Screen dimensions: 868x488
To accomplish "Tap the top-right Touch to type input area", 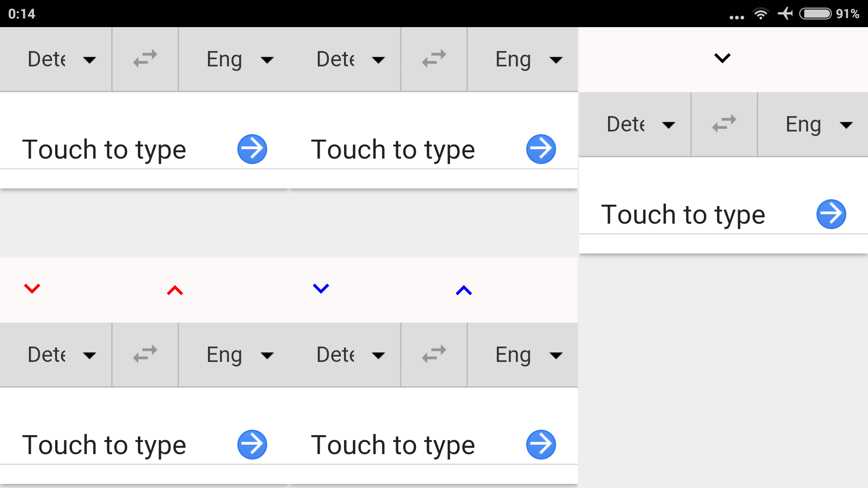I will [392, 149].
